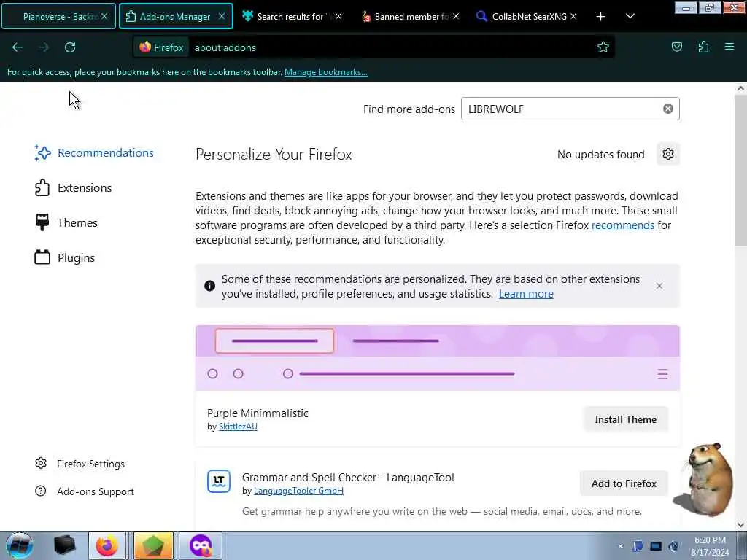Open the Firefox application menu

[729, 47]
